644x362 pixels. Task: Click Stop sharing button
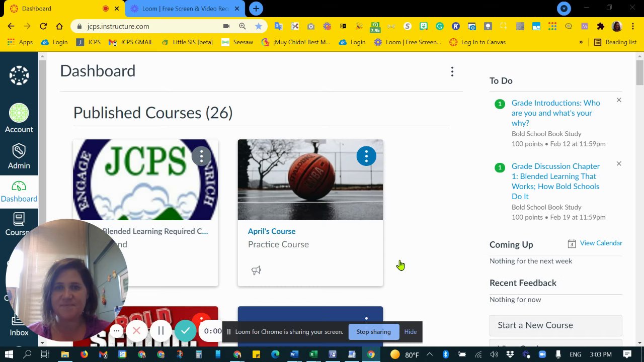point(373,332)
